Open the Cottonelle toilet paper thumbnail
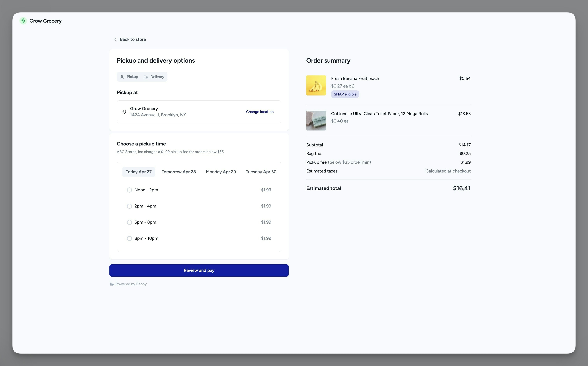This screenshot has width=588, height=366. click(316, 121)
